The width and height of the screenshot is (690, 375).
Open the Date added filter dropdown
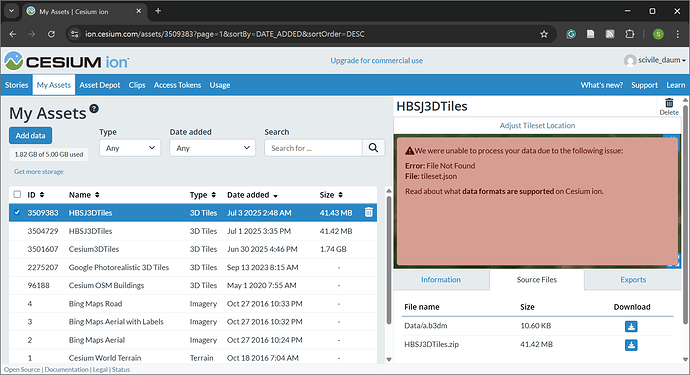212,148
